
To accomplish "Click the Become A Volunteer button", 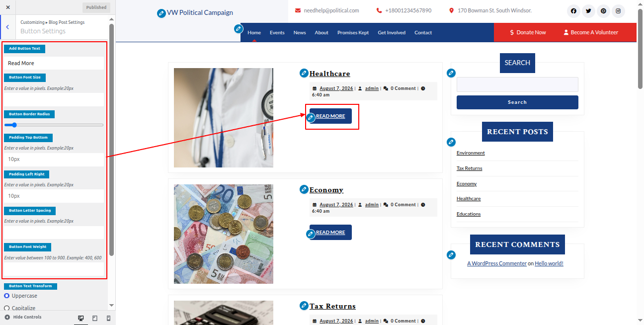I will click(591, 32).
